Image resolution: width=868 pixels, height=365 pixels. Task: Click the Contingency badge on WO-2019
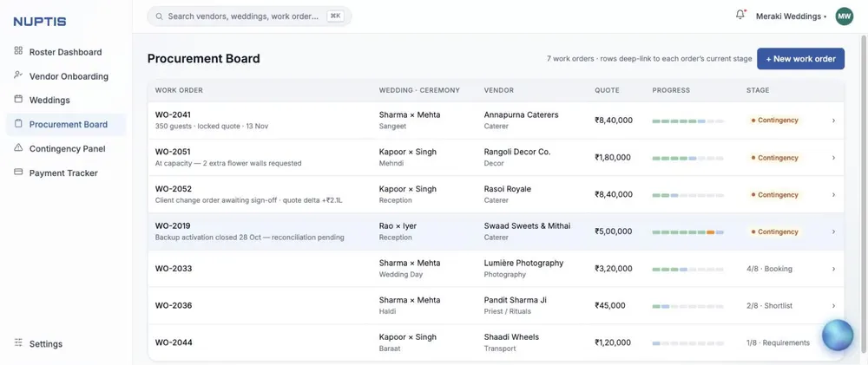click(x=774, y=231)
